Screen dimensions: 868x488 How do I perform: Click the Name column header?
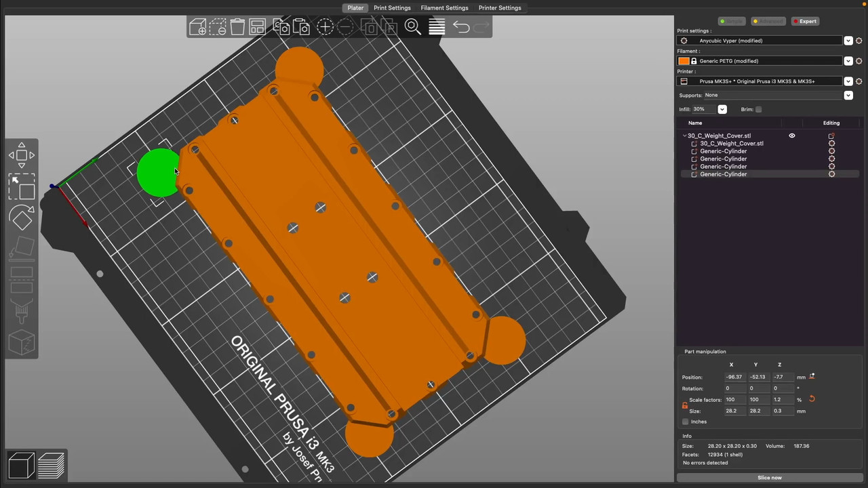(695, 123)
